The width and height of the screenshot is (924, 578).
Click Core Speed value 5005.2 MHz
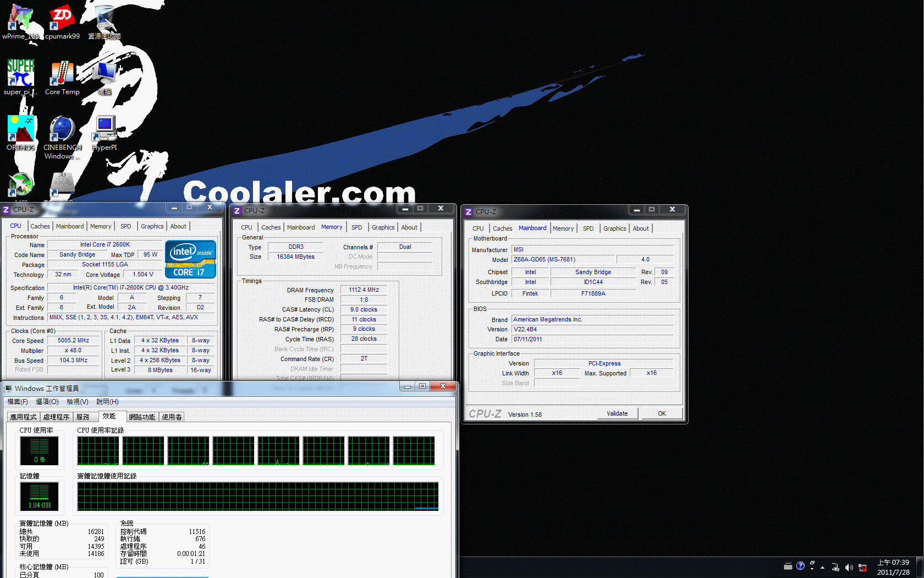click(x=73, y=341)
